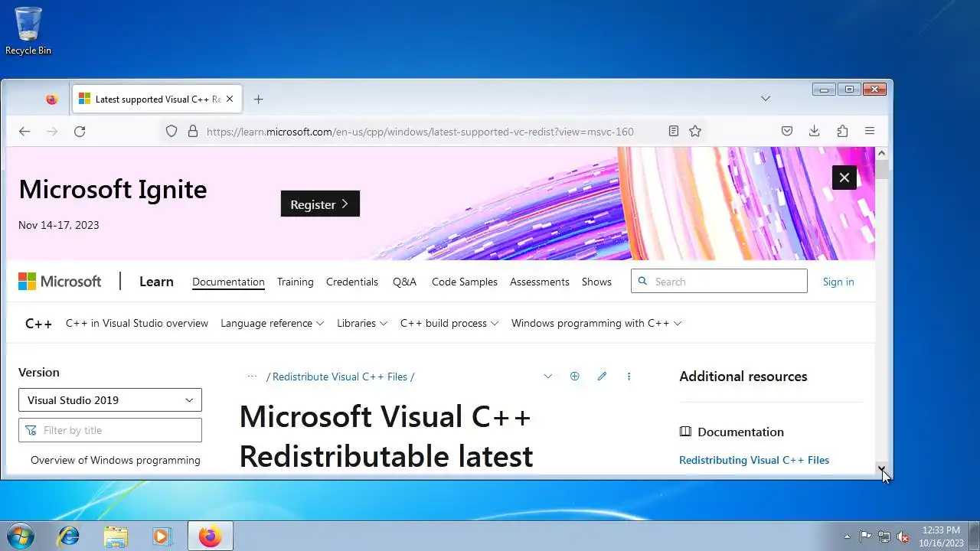Reload the current page
Viewport: 980px width, 551px height.
coord(80,132)
